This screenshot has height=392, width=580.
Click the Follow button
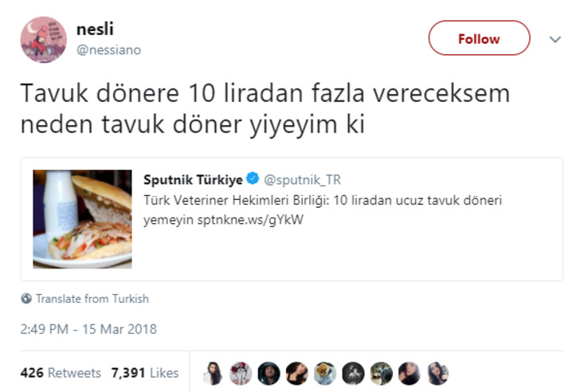pyautogui.click(x=479, y=38)
